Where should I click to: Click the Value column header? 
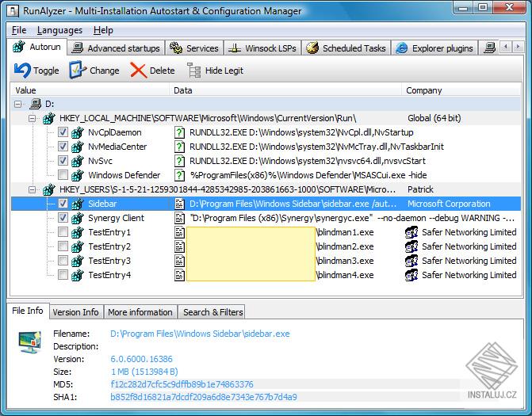tap(90, 90)
